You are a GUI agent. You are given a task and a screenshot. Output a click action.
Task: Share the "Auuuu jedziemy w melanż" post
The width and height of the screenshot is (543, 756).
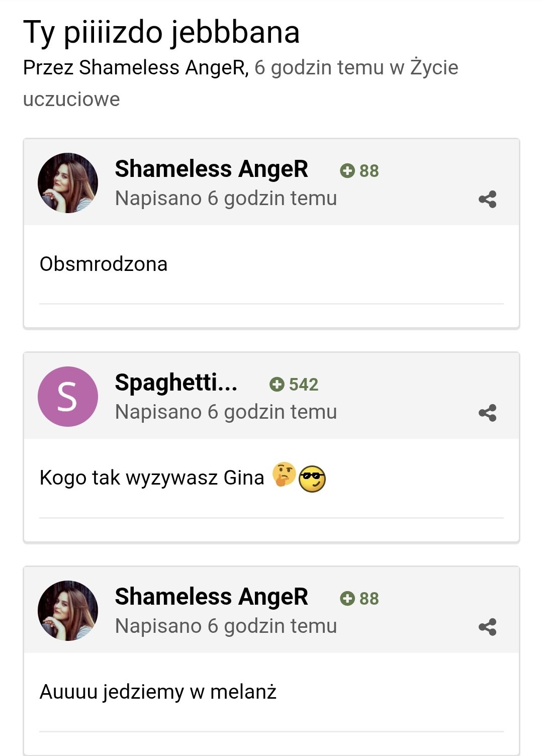click(x=487, y=627)
